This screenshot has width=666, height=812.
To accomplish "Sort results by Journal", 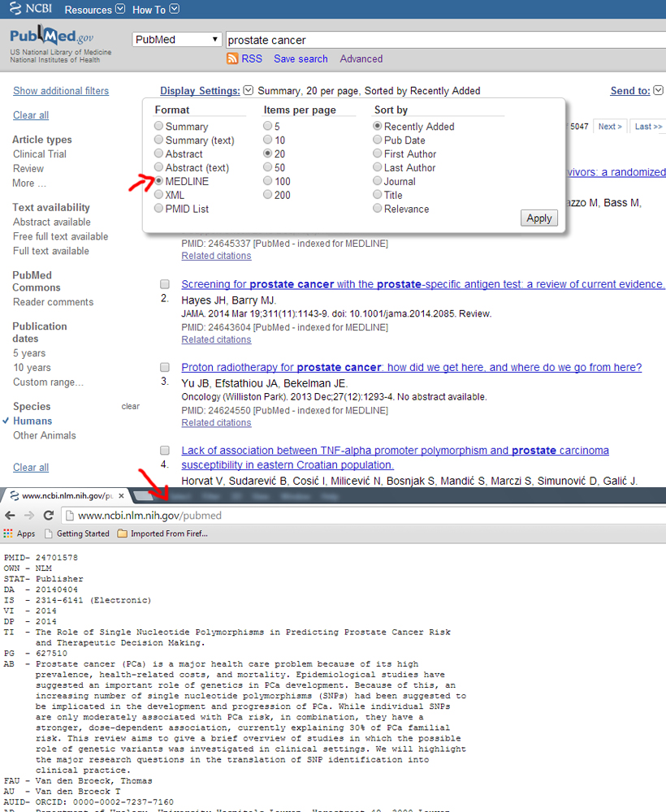I will click(x=378, y=181).
